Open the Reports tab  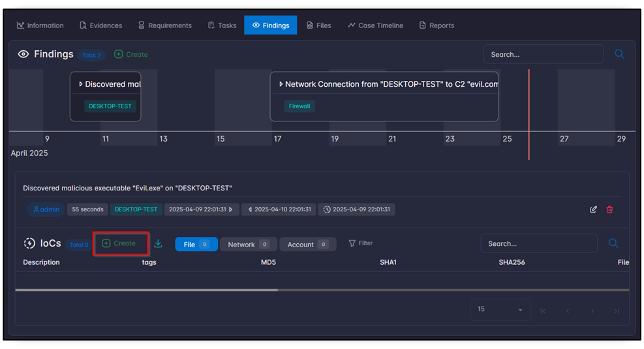tap(437, 25)
